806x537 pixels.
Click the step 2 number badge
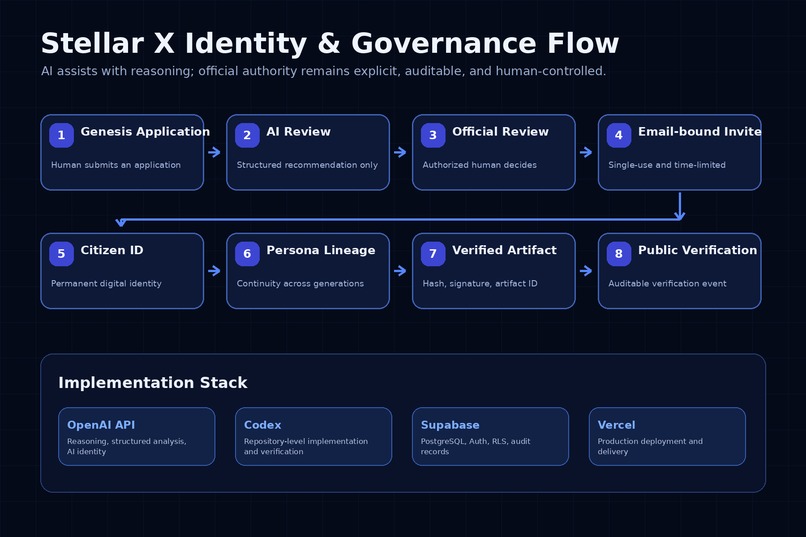coord(247,135)
